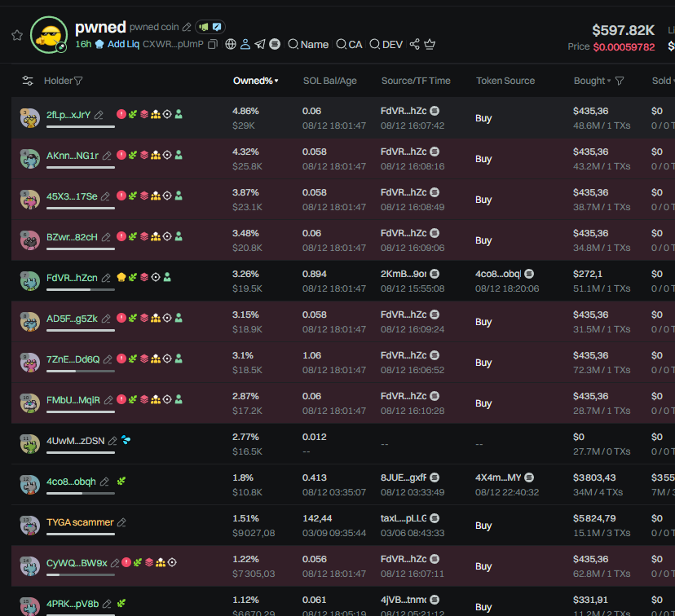Open the Bought column filter funnel
The height and width of the screenshot is (616, 675).
(620, 81)
